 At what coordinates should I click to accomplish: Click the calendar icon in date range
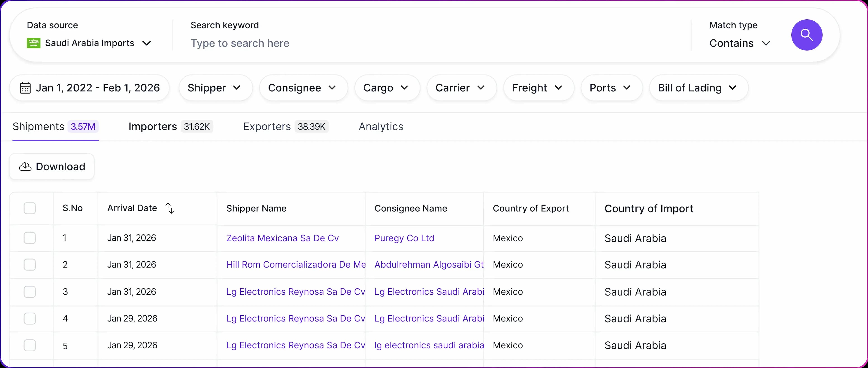click(25, 88)
